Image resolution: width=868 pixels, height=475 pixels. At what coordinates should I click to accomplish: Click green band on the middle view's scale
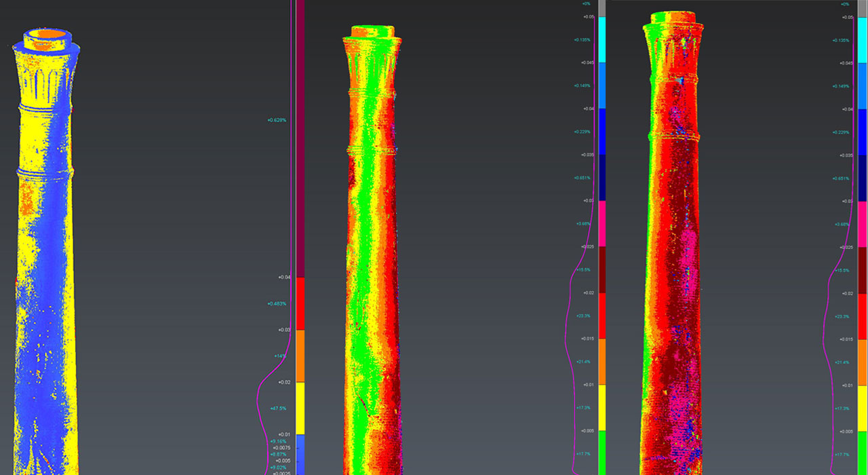tap(601, 453)
